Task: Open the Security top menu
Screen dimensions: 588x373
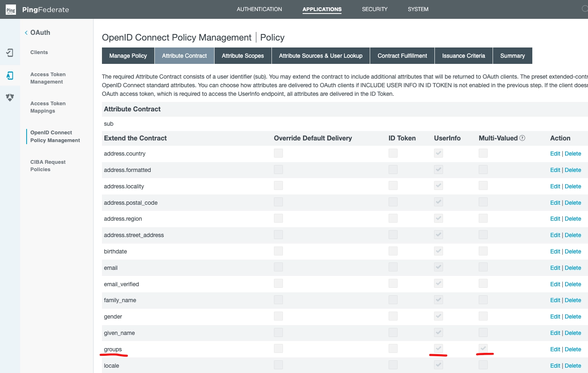Action: (374, 9)
